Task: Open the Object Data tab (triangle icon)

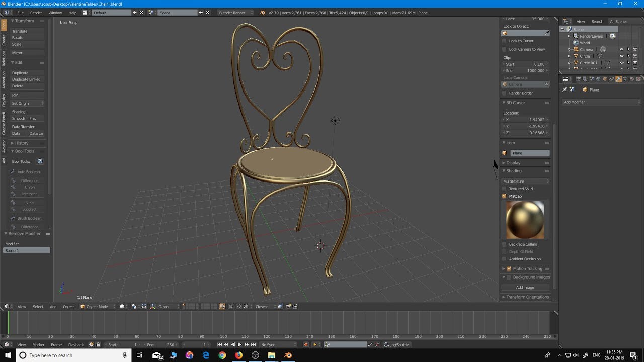Action: (x=625, y=79)
